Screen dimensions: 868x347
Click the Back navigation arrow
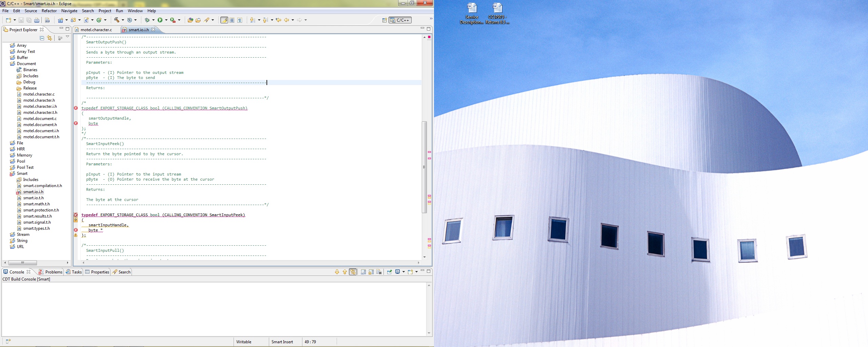click(287, 20)
